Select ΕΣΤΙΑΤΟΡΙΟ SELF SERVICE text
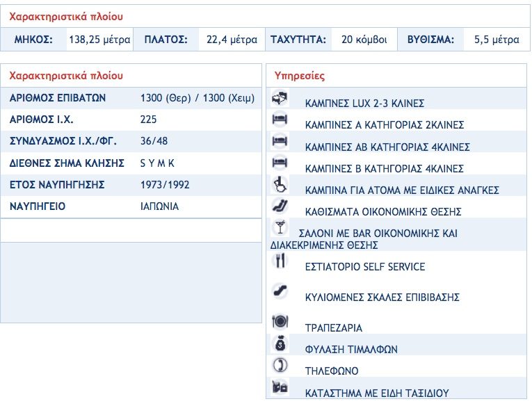 [364, 267]
